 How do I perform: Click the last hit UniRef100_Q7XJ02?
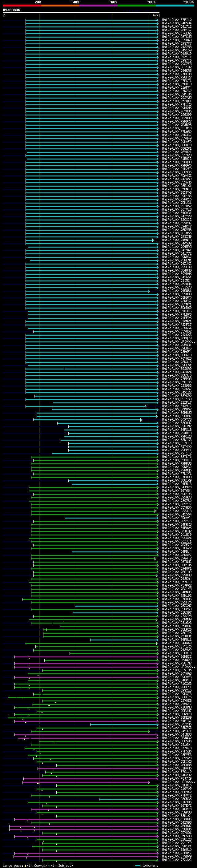[176, 860]
